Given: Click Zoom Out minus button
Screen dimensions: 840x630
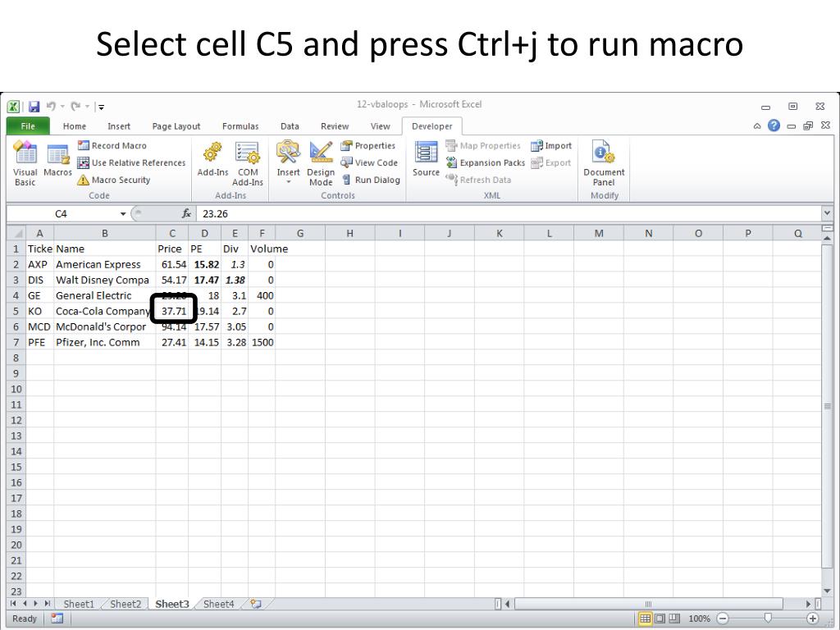Looking at the screenshot, I should click(x=723, y=619).
